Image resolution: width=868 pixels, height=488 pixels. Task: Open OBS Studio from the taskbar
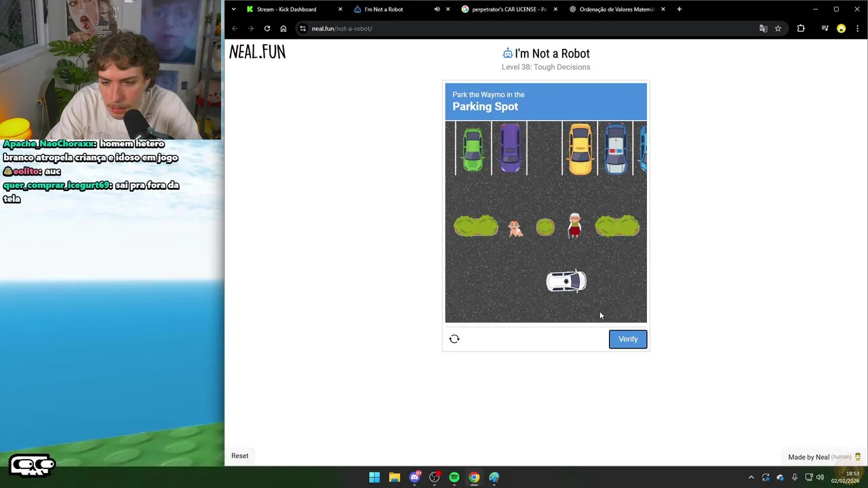(434, 477)
